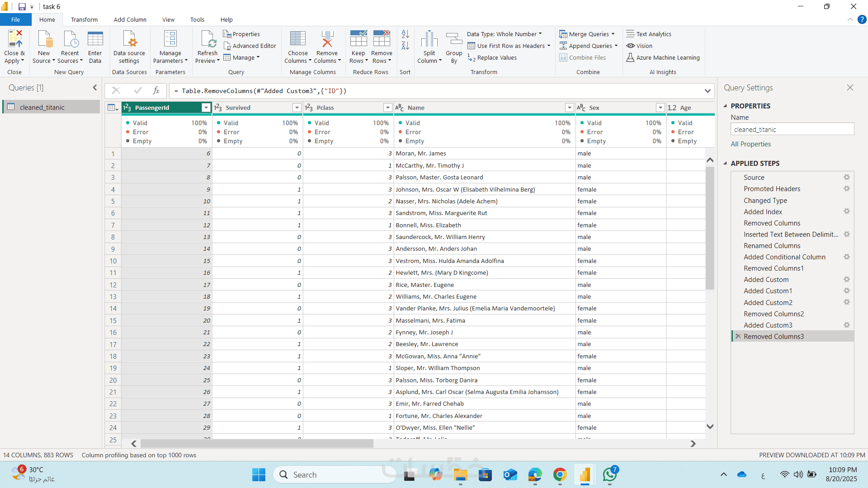Viewport: 868px width, 488px height.
Task: Switch to the Add Column tab
Action: point(130,19)
